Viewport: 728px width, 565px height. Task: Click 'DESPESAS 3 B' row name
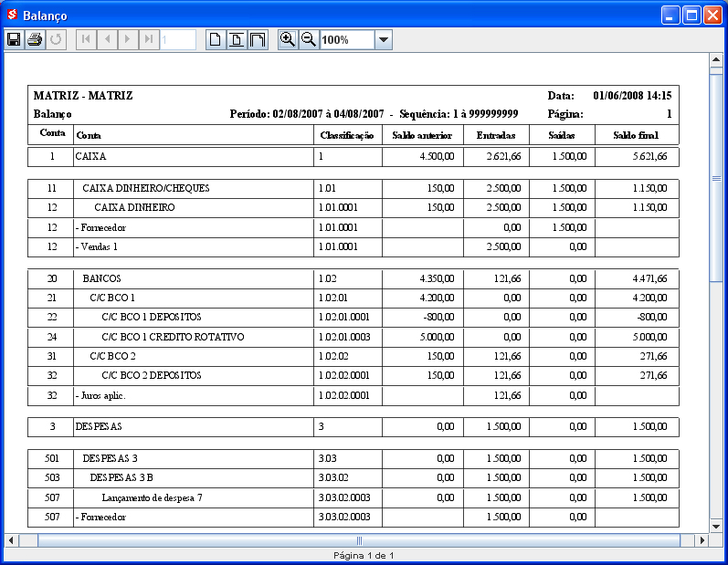tap(121, 477)
